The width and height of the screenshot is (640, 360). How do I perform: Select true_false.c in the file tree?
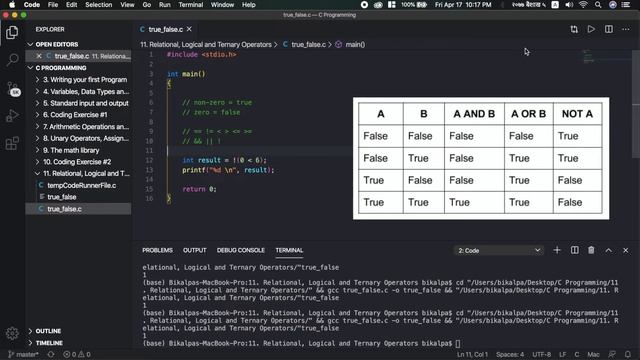(x=78, y=209)
